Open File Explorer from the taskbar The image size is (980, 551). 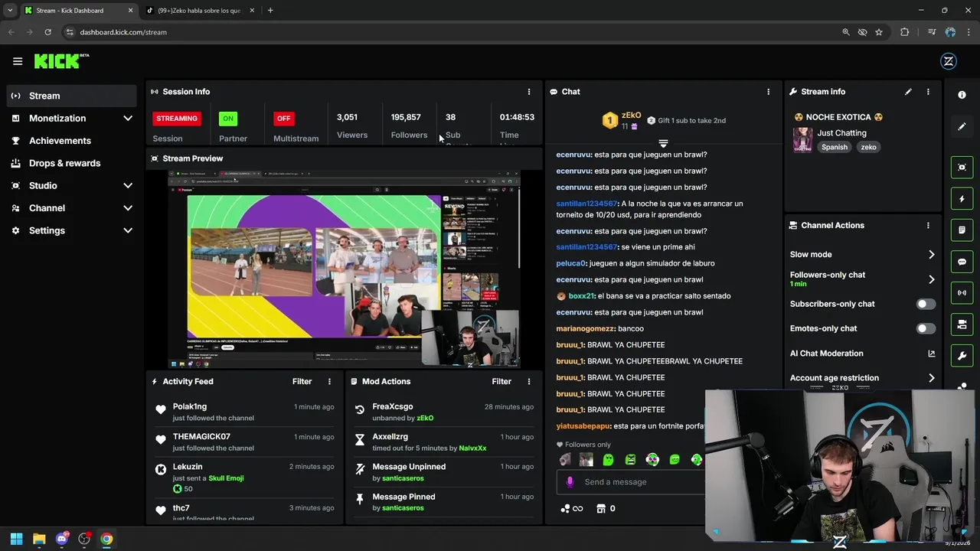coord(39,539)
